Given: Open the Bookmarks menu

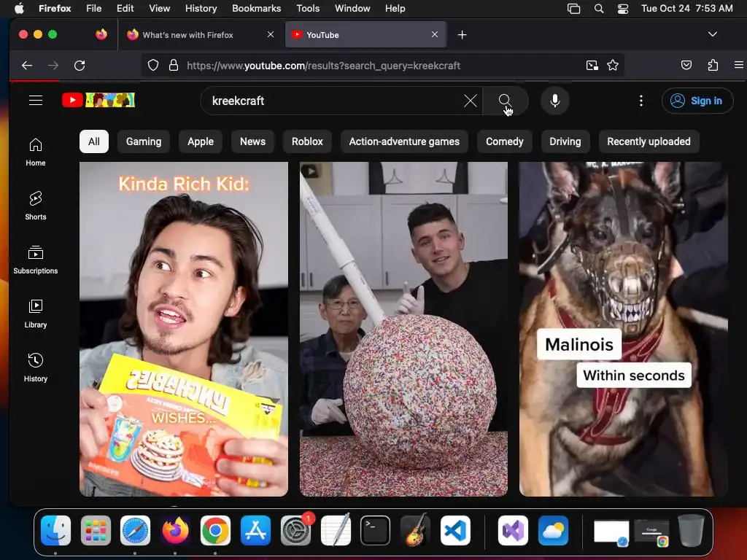Looking at the screenshot, I should pyautogui.click(x=256, y=8).
